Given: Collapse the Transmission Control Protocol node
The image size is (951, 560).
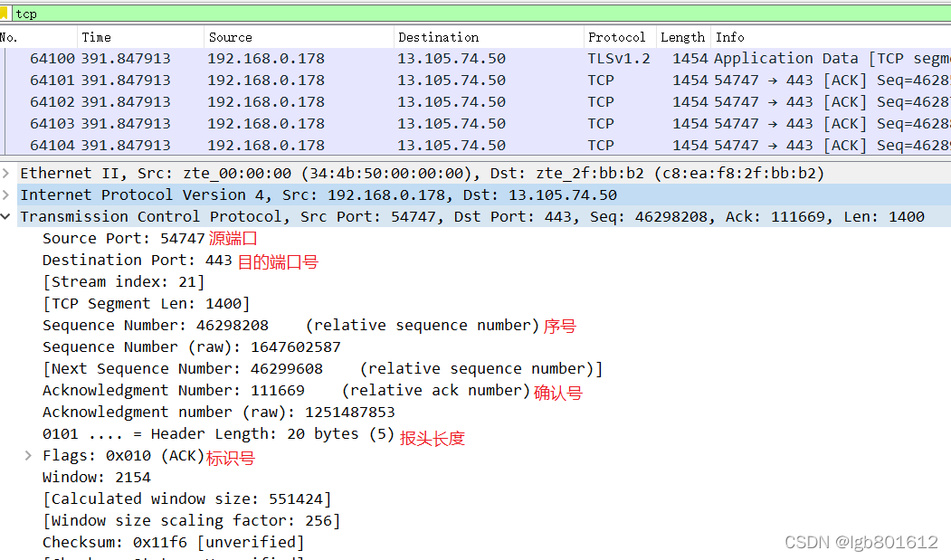Looking at the screenshot, I should click(x=6, y=216).
